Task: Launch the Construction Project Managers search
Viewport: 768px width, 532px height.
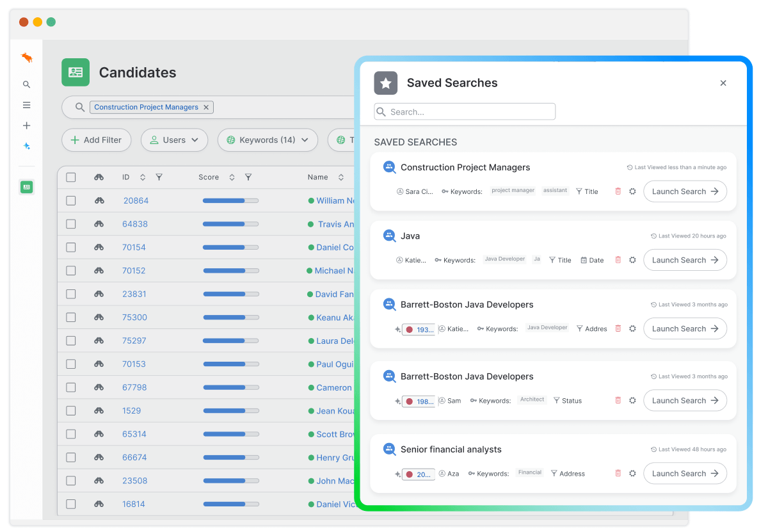Action: tap(685, 191)
